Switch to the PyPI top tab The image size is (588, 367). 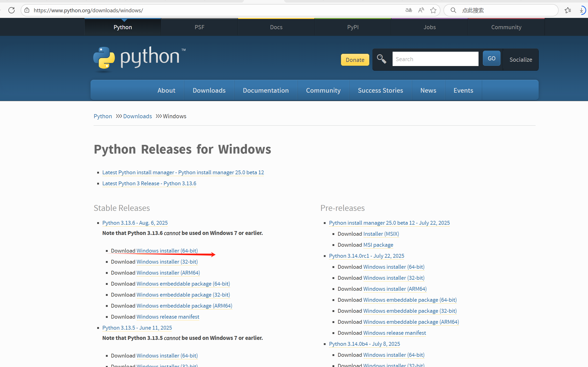[x=353, y=27]
